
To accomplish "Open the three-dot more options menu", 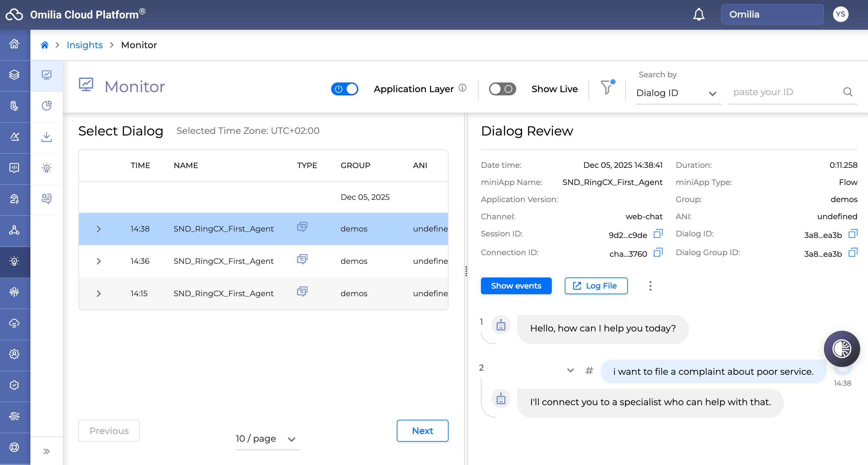I will click(x=650, y=286).
